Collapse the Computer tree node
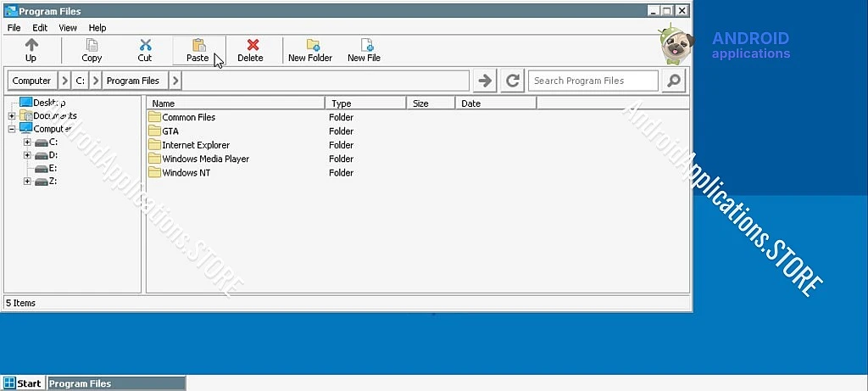 pos(12,129)
